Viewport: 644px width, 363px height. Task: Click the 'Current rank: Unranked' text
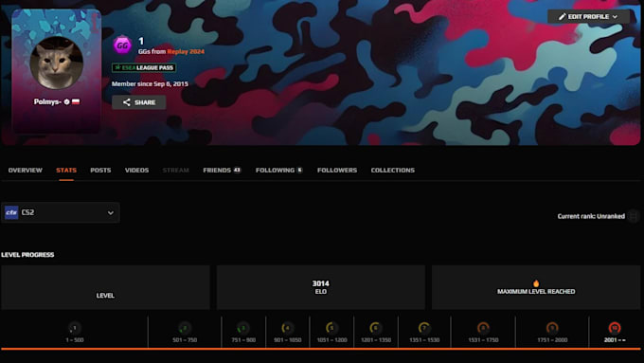(x=591, y=216)
